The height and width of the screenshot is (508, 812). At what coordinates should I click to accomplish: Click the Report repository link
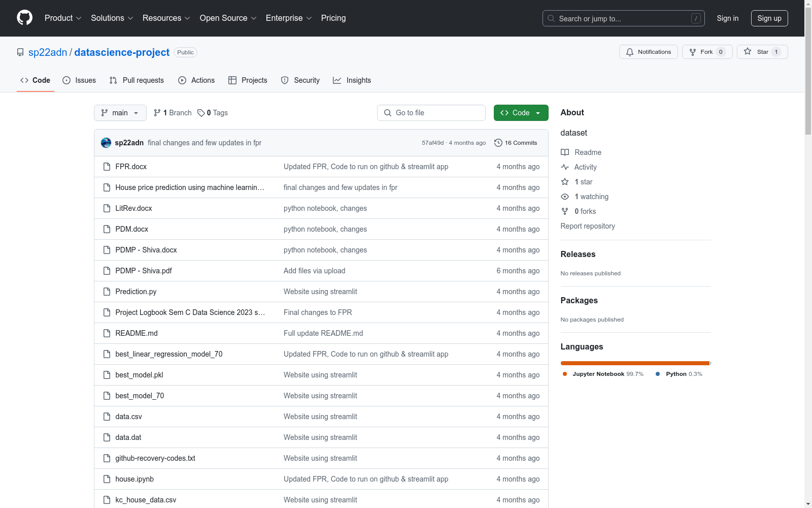(588, 226)
